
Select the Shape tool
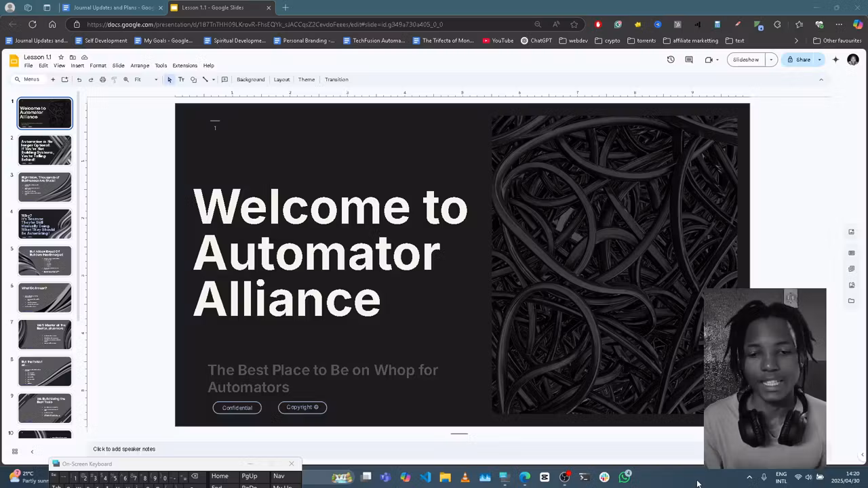(194, 79)
